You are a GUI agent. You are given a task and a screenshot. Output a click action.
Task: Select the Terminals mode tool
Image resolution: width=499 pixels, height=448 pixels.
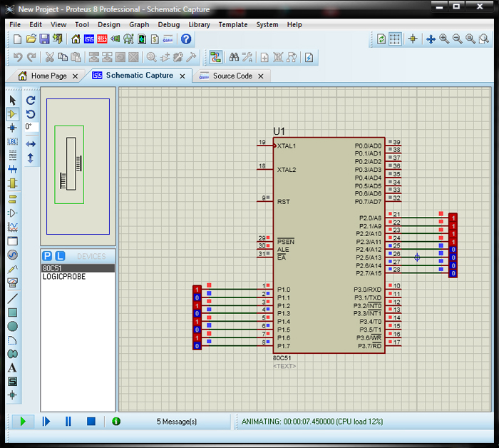[x=12, y=199]
